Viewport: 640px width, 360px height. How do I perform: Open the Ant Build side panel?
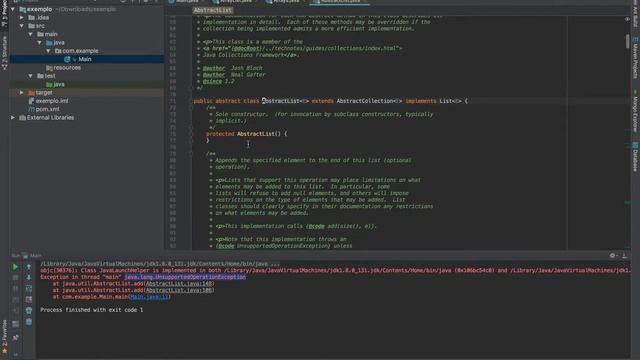pos(635,13)
